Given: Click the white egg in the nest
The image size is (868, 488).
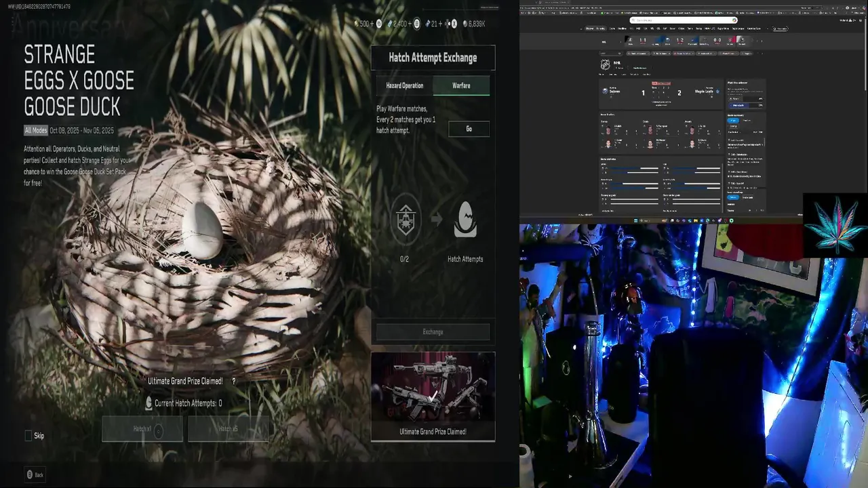Looking at the screenshot, I should [202, 230].
